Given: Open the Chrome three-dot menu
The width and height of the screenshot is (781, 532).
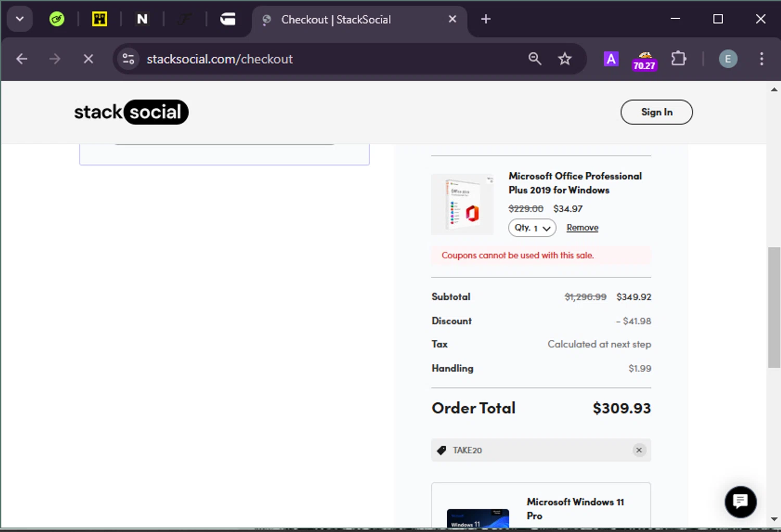Looking at the screenshot, I should click(761, 59).
